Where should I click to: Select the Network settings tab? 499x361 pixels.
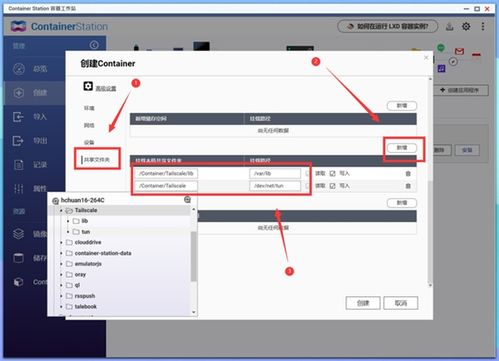point(89,125)
